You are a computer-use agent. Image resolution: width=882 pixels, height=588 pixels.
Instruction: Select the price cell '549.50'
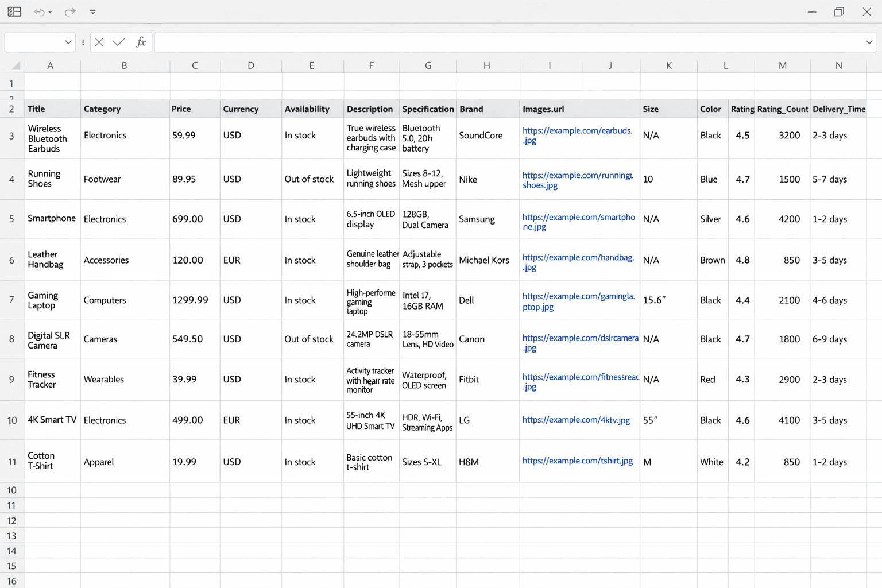click(195, 339)
